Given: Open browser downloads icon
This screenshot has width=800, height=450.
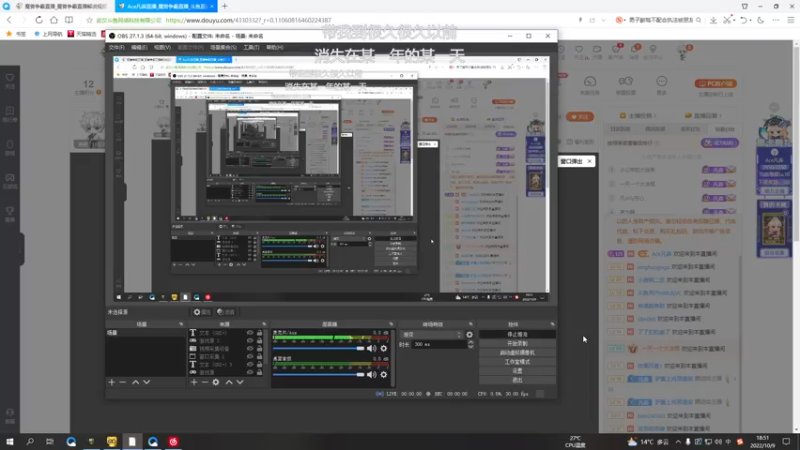Looking at the screenshot, I should [x=713, y=20].
